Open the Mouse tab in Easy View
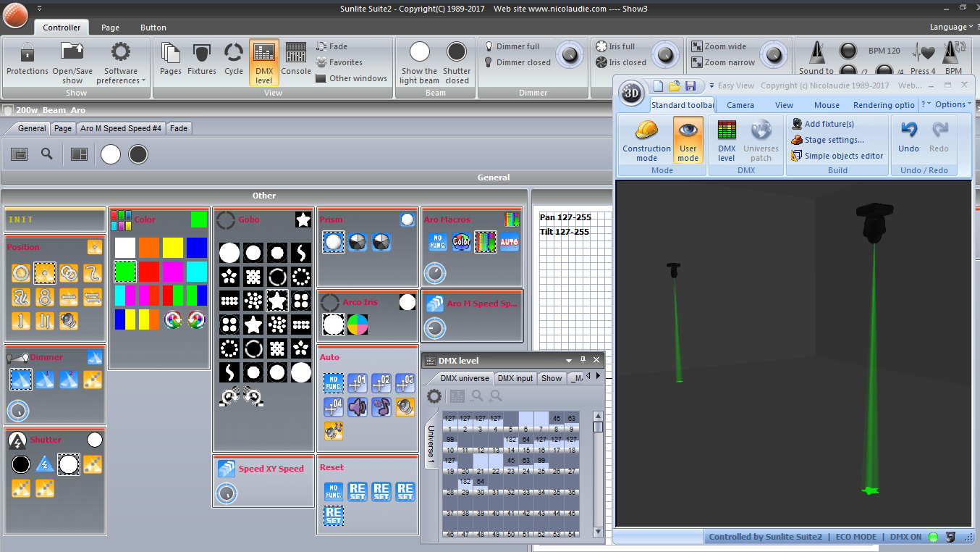Image resolution: width=980 pixels, height=552 pixels. coord(827,105)
